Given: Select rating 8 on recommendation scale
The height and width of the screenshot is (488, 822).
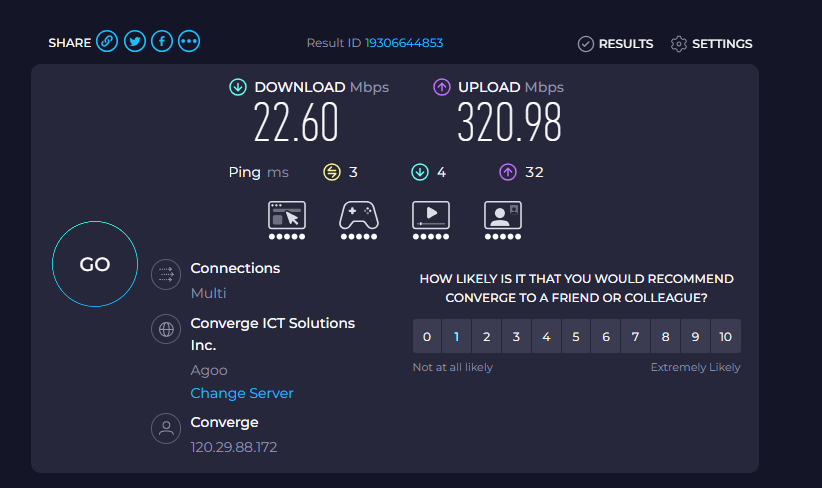Looking at the screenshot, I should click(666, 337).
